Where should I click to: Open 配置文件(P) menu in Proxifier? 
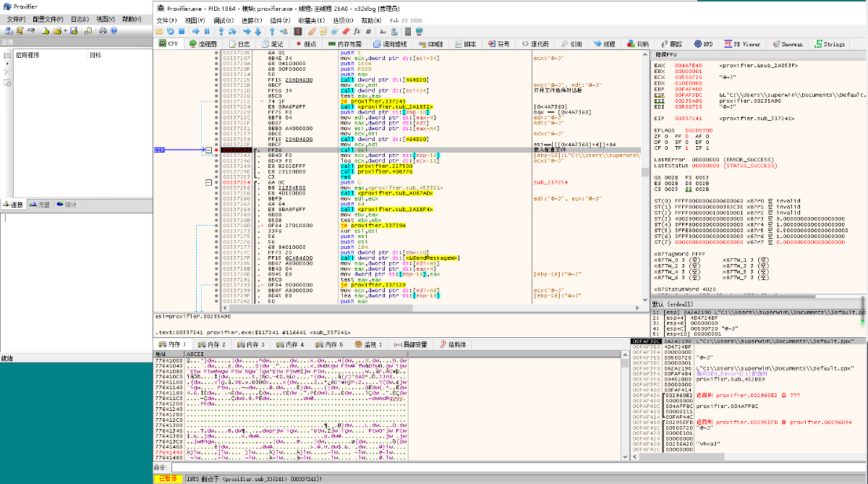coord(48,19)
